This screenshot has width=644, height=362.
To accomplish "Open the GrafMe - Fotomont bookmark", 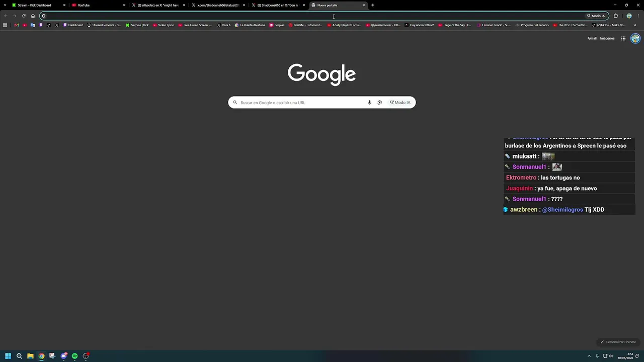I will tap(305, 25).
